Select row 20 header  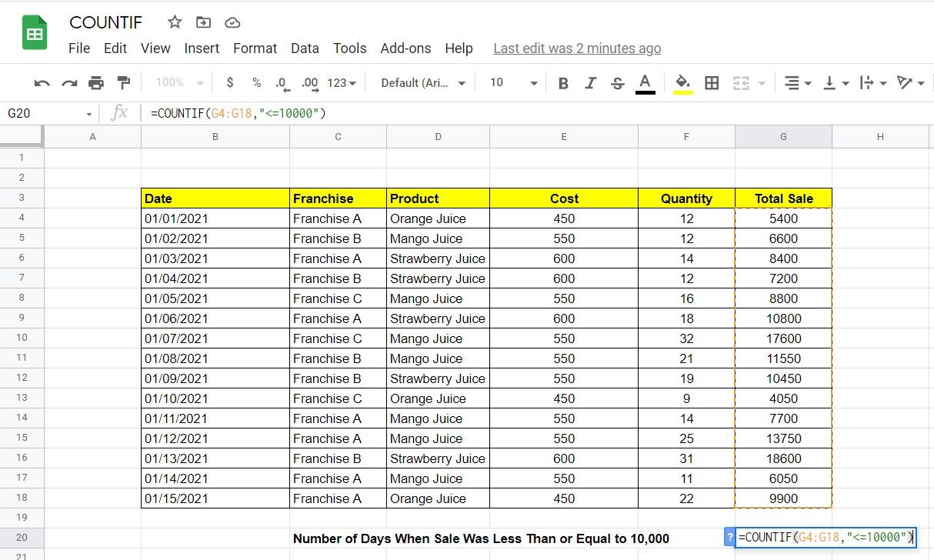(22, 538)
